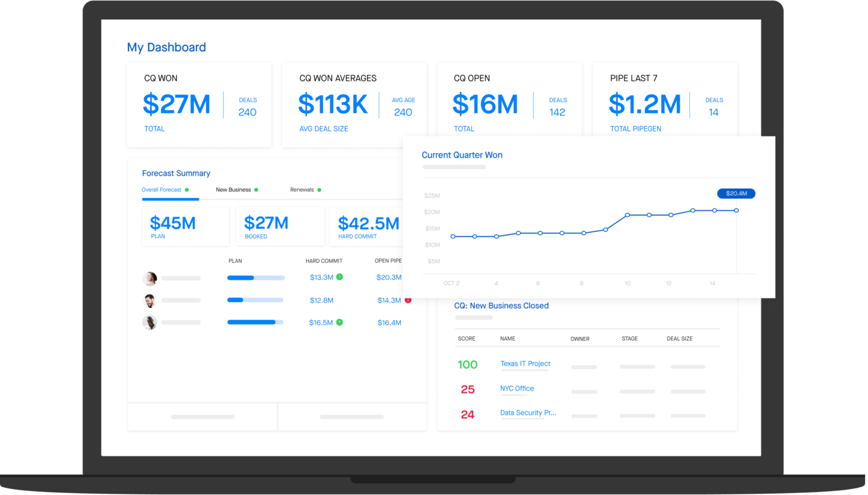Click green up arrow beside $13.3M
The image size is (868, 495).
pyautogui.click(x=339, y=277)
